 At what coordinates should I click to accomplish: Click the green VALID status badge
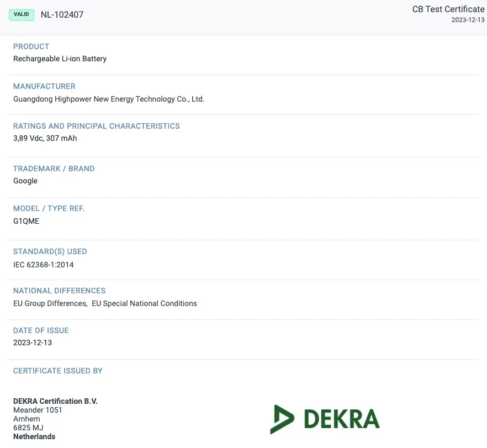coord(22,15)
